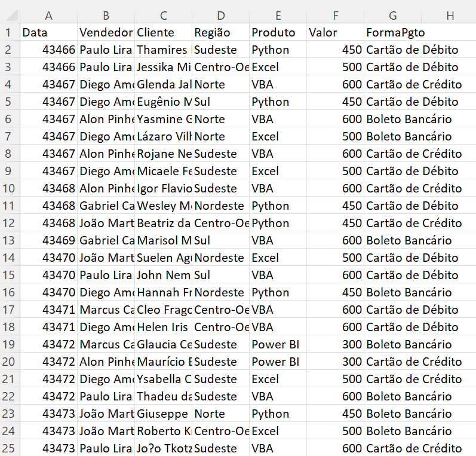Select column D header
476x456 pixels.
coord(221,15)
